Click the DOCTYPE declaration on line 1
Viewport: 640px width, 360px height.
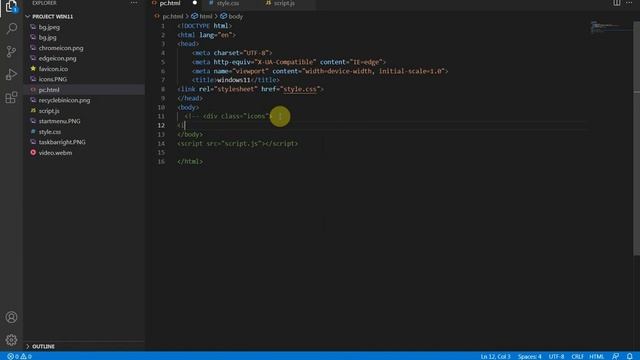pos(204,26)
